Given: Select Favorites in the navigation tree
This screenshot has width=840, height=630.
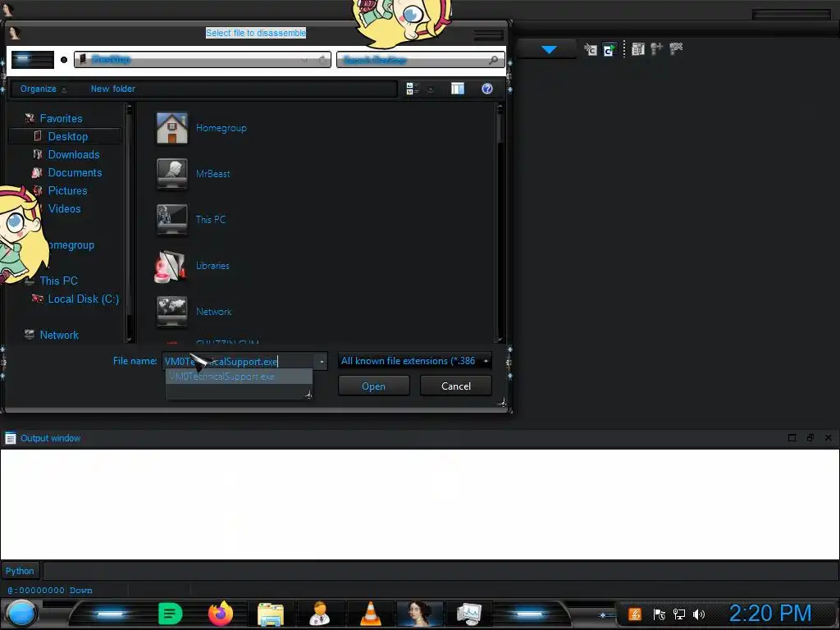Looking at the screenshot, I should pyautogui.click(x=61, y=118).
